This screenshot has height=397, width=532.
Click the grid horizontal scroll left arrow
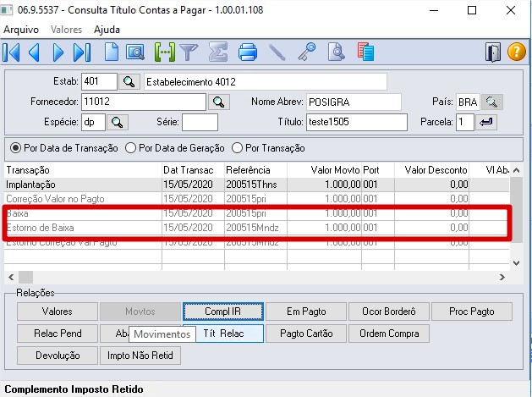click(11, 277)
